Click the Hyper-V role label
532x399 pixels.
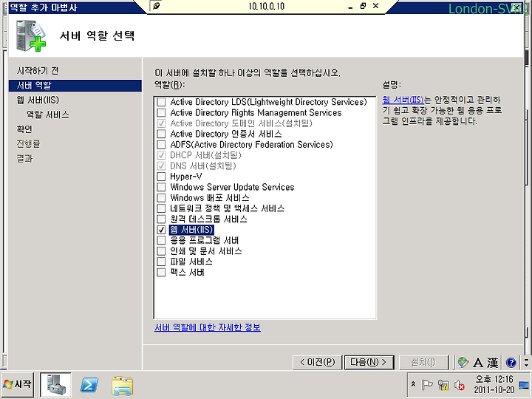[x=186, y=177]
